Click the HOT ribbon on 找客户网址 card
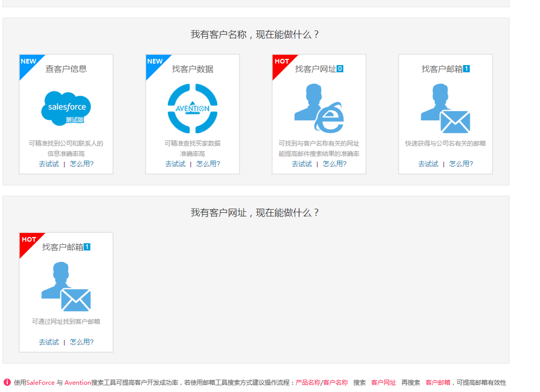The image size is (540, 392). pos(281,62)
